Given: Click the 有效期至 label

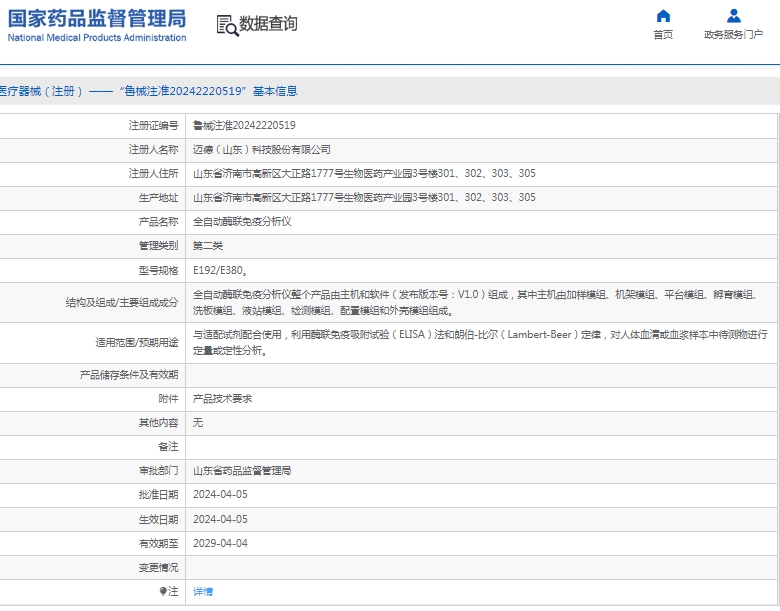Looking at the screenshot, I should pyautogui.click(x=159, y=543).
